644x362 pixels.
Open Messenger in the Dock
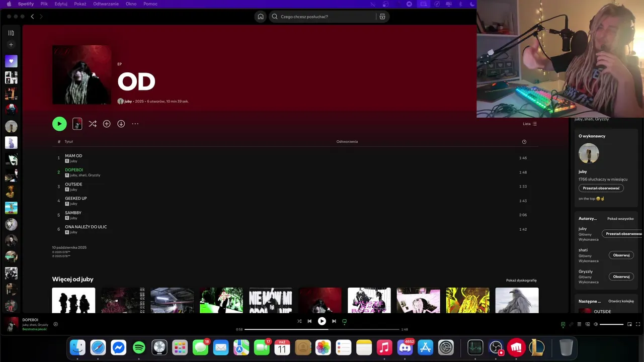[119, 347]
